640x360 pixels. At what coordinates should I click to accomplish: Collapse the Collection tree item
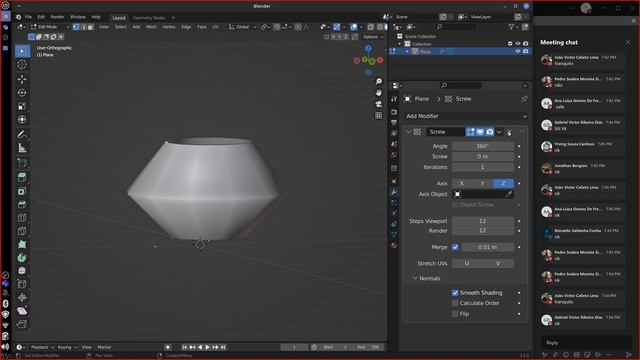[x=400, y=44]
